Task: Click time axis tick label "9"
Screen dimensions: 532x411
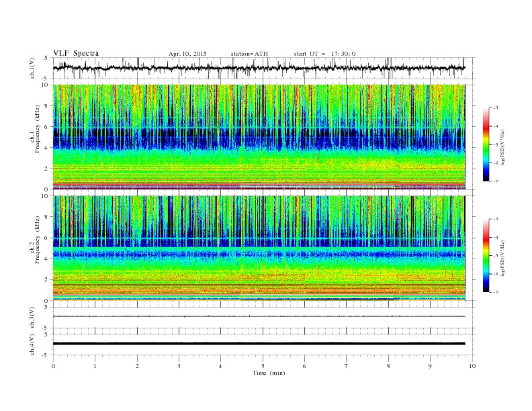Action: 430,366
